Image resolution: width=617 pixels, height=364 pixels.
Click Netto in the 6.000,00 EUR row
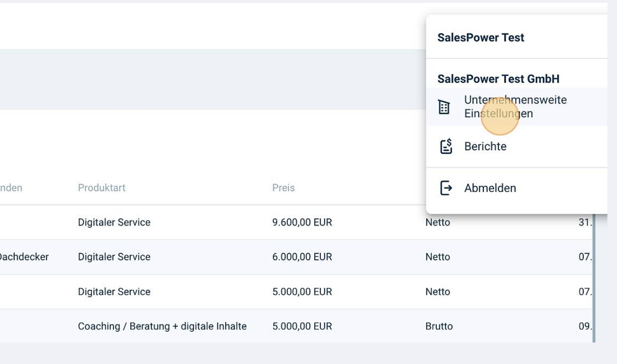point(438,257)
